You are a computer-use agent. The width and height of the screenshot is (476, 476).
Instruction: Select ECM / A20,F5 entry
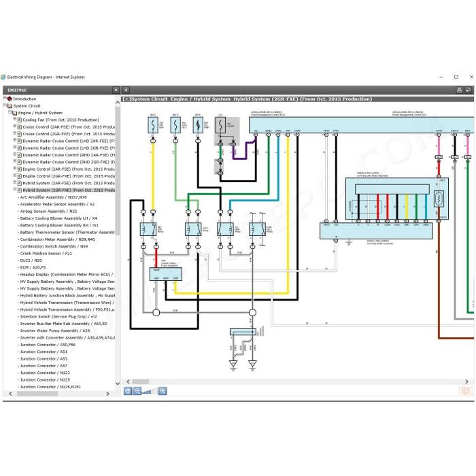point(33,267)
